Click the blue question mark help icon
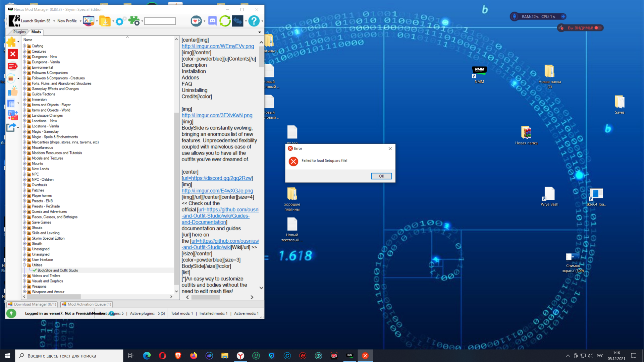Screen dimensions: 644x362 254,21
